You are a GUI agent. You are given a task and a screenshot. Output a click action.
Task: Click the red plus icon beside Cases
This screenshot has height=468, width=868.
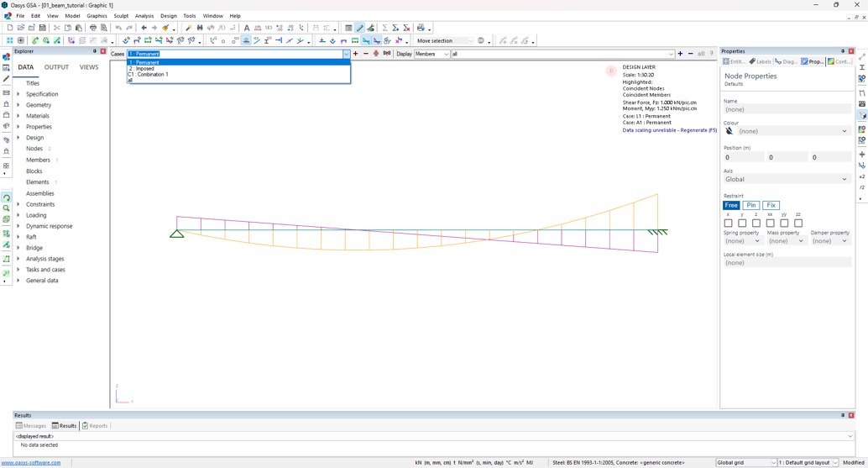tap(356, 54)
